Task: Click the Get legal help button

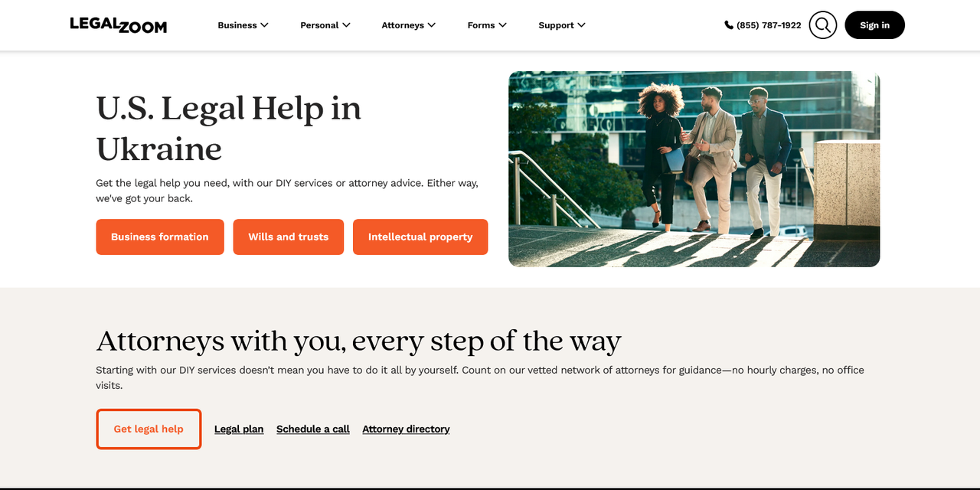Action: 149,429
